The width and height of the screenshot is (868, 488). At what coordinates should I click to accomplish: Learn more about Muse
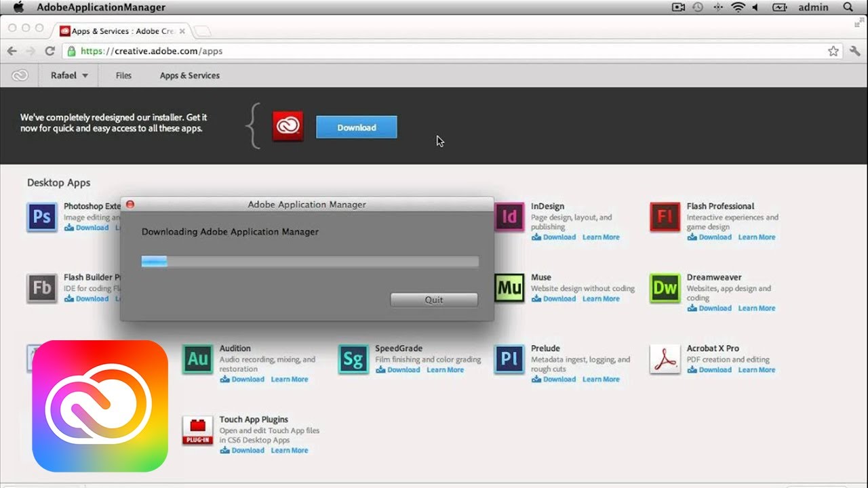coord(601,299)
